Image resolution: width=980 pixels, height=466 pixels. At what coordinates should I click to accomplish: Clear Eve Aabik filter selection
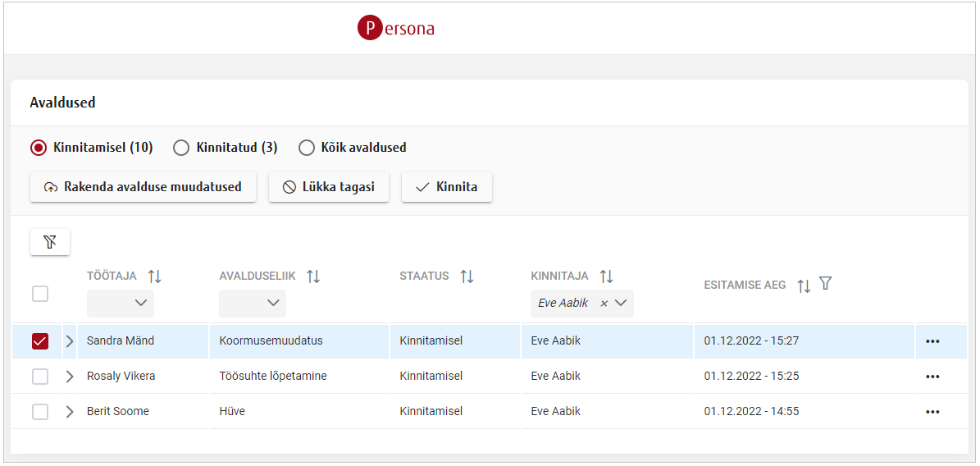point(604,304)
